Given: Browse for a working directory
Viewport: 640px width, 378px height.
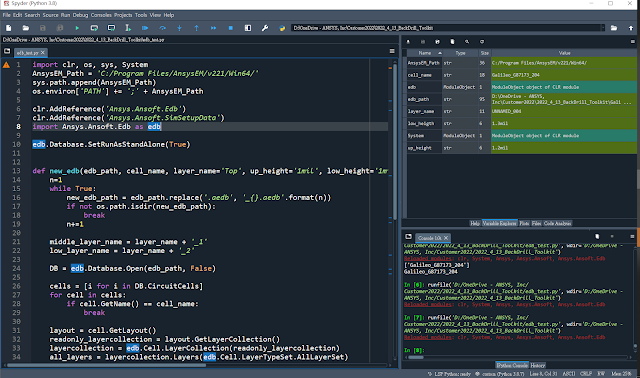Looking at the screenshot, I should [x=614, y=28].
